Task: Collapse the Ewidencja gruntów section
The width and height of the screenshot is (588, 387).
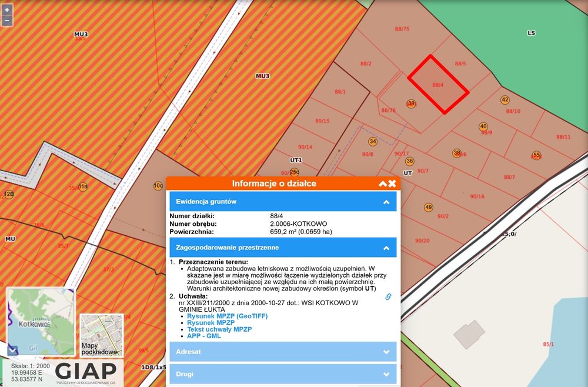Action: pos(283,201)
